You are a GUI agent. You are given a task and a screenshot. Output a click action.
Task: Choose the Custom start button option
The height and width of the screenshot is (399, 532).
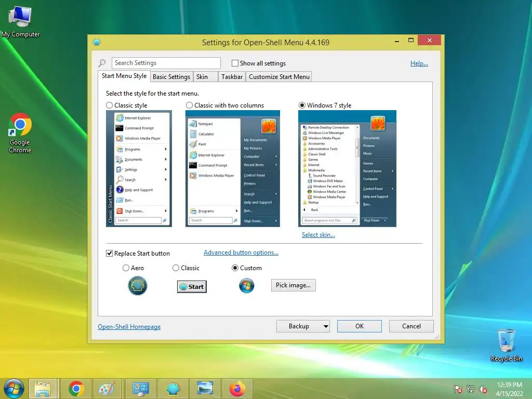235,268
